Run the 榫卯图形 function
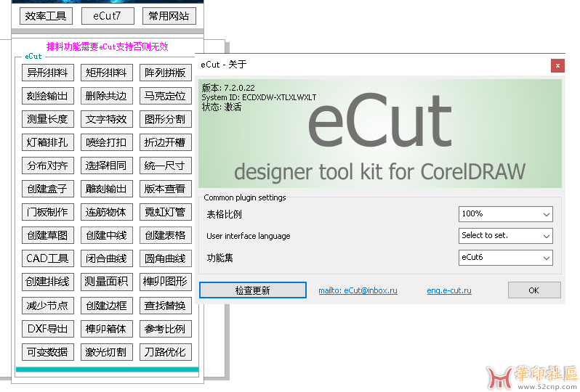This screenshot has width=580, height=392. [165, 282]
